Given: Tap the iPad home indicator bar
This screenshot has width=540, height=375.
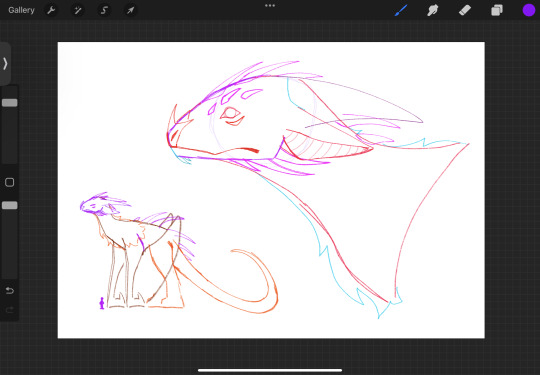Looking at the screenshot, I should 270,371.
